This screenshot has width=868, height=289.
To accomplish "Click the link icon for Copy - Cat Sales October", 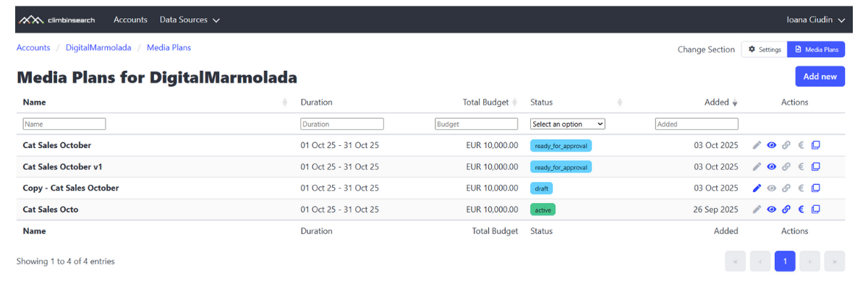I will click(x=786, y=189).
